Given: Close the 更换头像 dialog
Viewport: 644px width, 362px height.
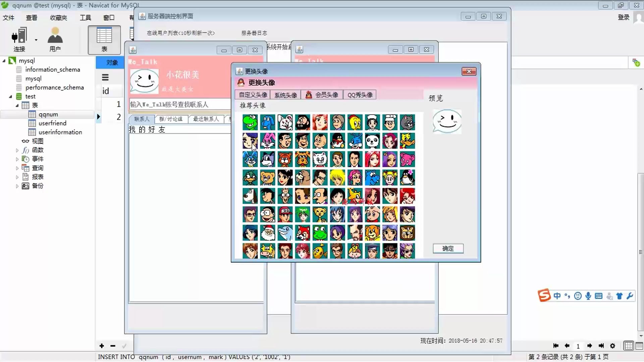Looking at the screenshot, I should (469, 71).
